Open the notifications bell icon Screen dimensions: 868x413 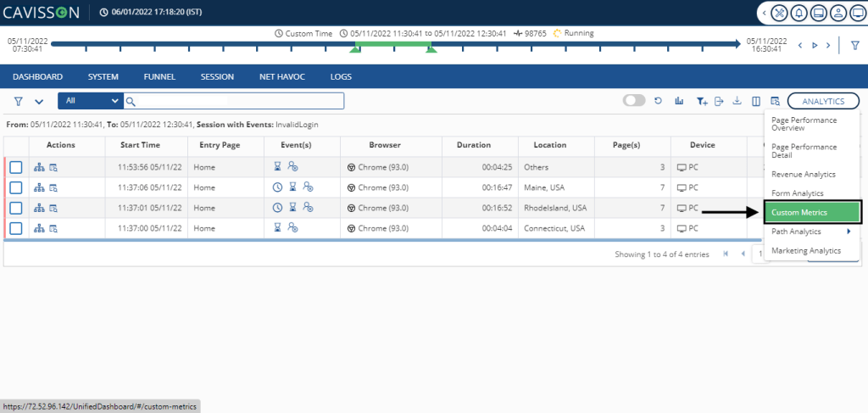798,14
